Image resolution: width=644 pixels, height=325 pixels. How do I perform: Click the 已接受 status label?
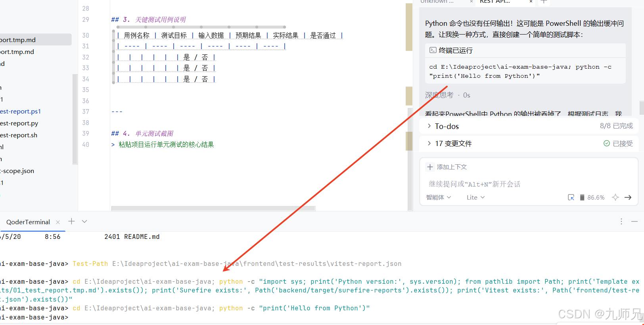(623, 143)
